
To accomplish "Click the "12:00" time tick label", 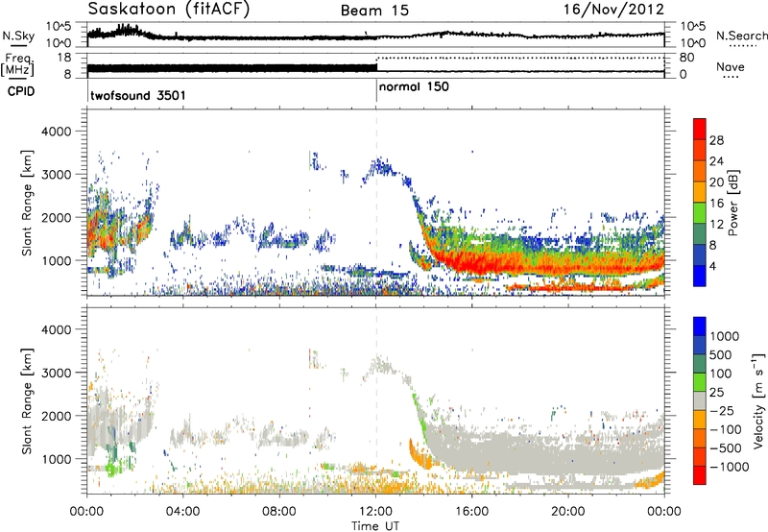I will (x=375, y=512).
